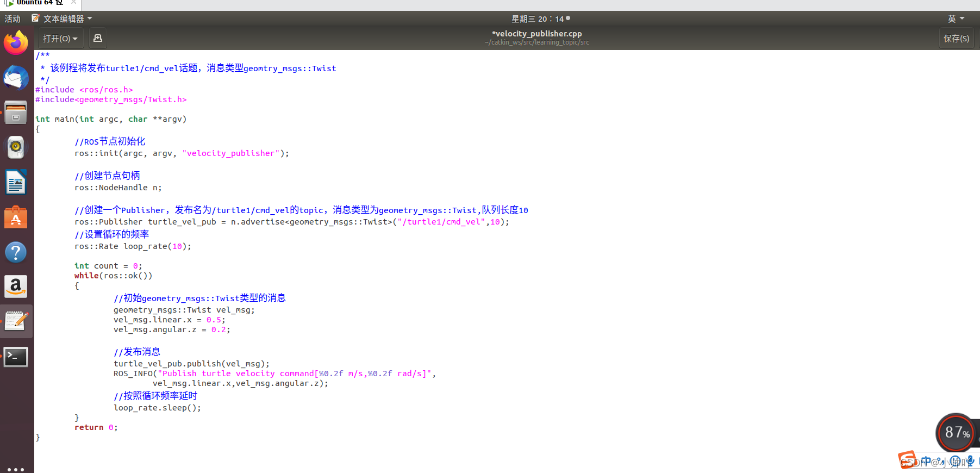Expand the 文本编辑器 application menu
This screenshot has height=473, width=980.
(62, 18)
